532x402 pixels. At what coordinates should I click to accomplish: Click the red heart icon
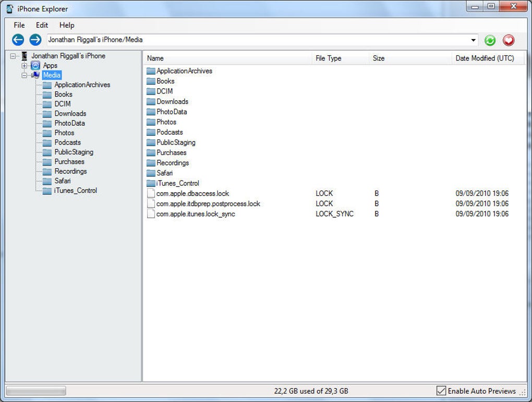[508, 40]
